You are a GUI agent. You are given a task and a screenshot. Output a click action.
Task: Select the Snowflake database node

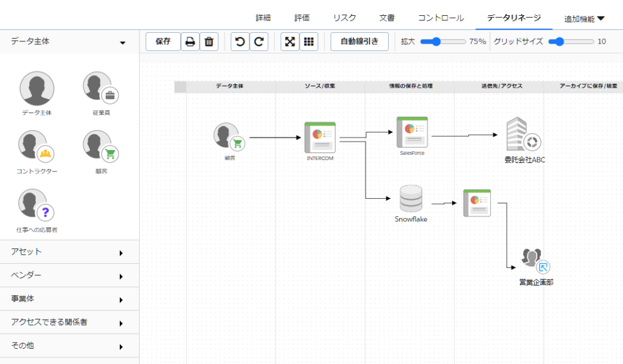(x=411, y=199)
